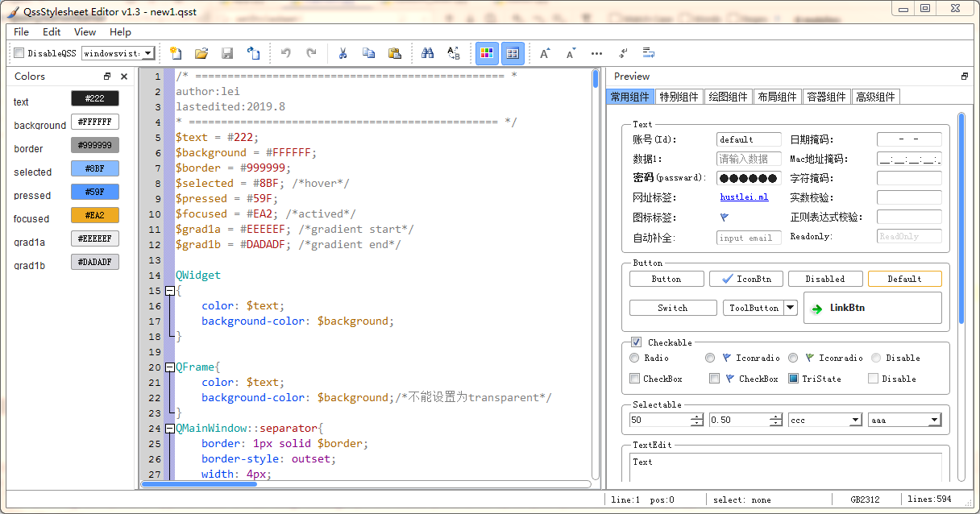Switch to the 绘图组件 tab
This screenshot has width=980, height=514.
click(728, 97)
